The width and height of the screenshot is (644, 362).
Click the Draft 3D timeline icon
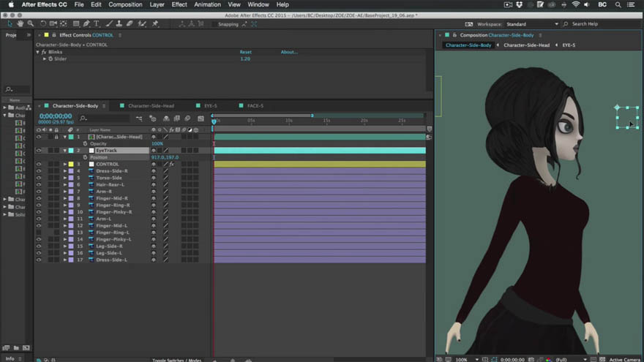click(x=153, y=118)
